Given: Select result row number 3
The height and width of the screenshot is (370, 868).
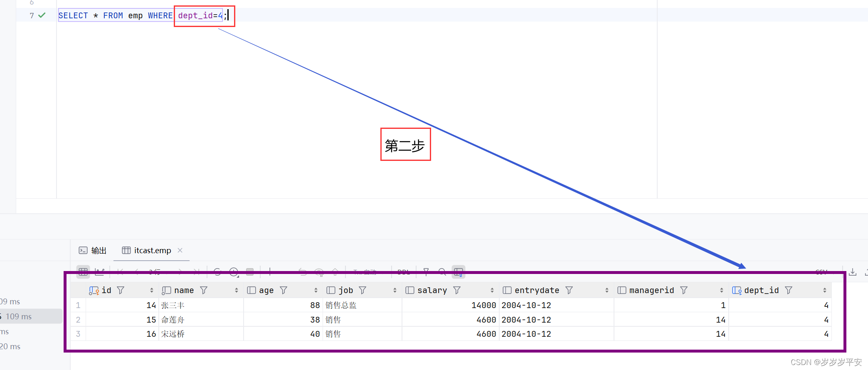Looking at the screenshot, I should pyautogui.click(x=78, y=334).
